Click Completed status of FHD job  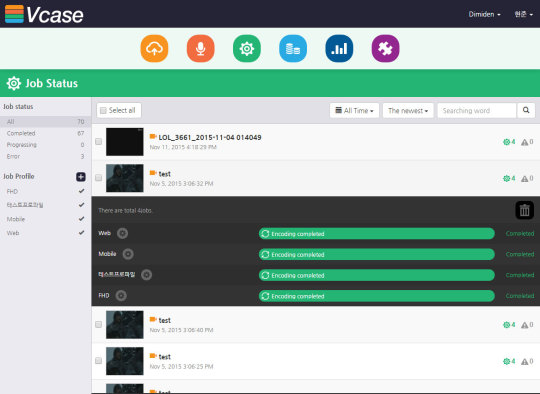coord(520,296)
